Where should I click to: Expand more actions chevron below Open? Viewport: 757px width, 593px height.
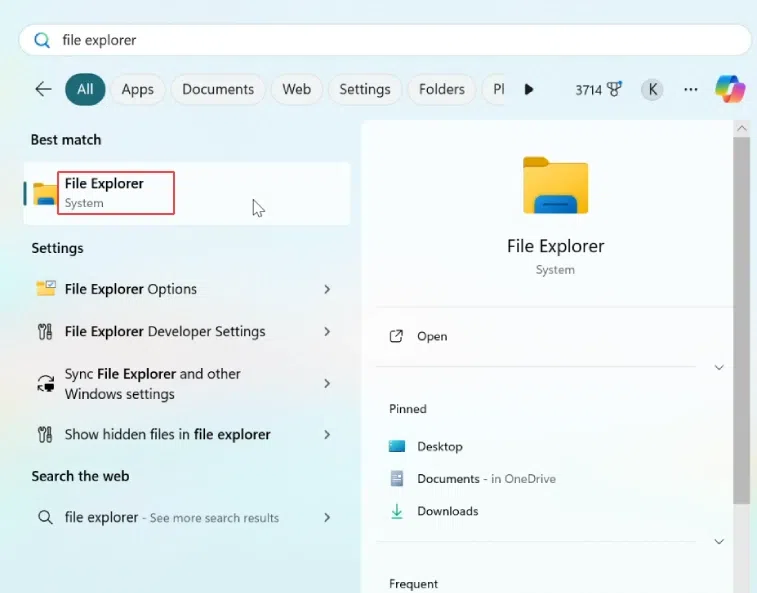pos(719,367)
